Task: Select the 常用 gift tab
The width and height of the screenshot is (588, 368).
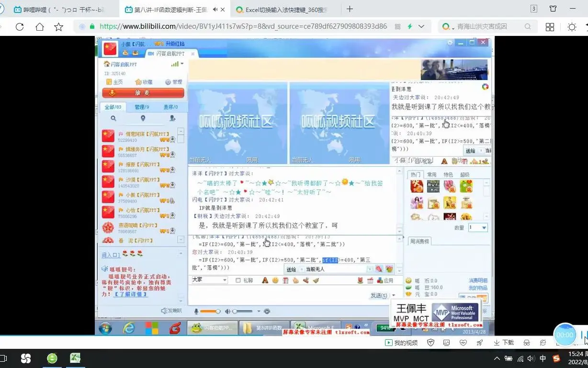Action: click(x=431, y=175)
